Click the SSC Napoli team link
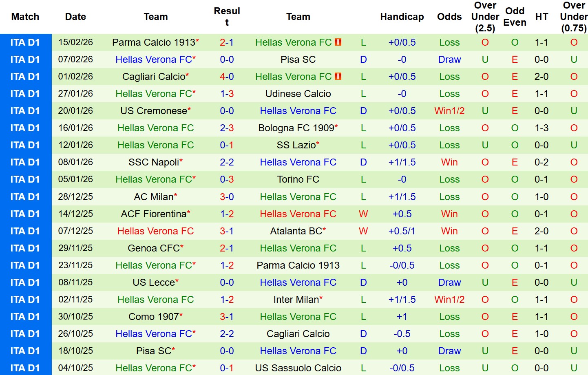This screenshot has height=375, width=588. pos(154,162)
